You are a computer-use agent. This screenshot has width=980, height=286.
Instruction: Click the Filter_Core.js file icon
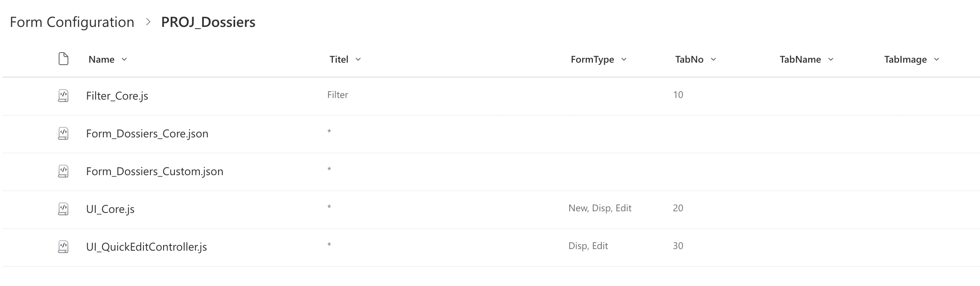click(x=64, y=96)
